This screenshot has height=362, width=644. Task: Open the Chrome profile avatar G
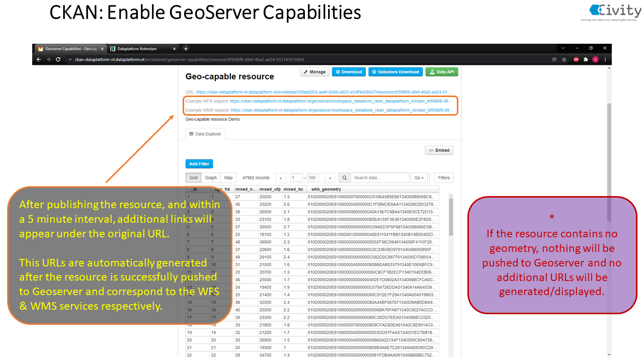click(595, 59)
